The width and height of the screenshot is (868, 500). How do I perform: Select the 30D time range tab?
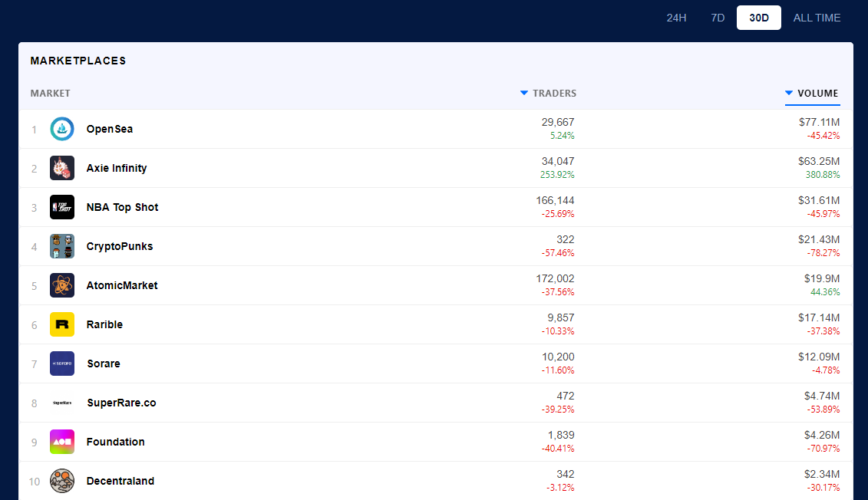tap(759, 18)
